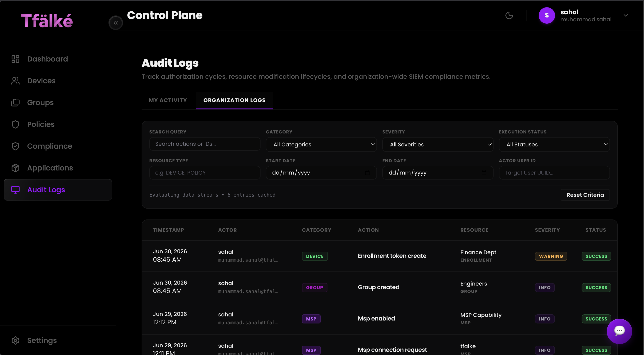Viewport: 644px width, 355px height.
Task: Expand the user account menu chevron
Action: (626, 15)
